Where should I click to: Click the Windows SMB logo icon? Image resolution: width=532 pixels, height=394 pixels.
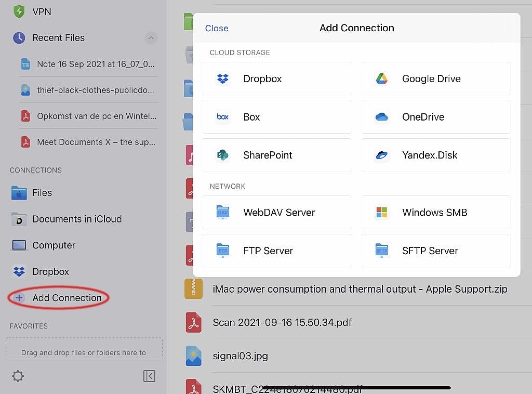(x=381, y=212)
